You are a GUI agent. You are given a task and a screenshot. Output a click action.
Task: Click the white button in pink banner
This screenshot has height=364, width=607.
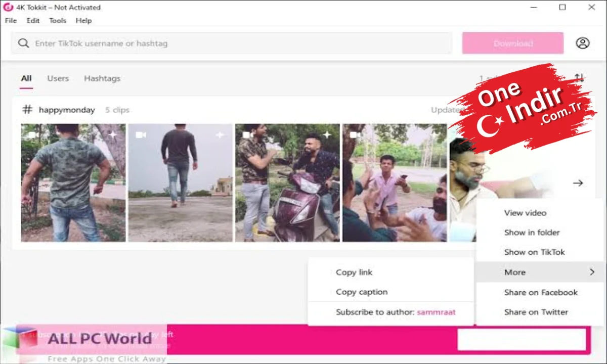click(x=522, y=339)
